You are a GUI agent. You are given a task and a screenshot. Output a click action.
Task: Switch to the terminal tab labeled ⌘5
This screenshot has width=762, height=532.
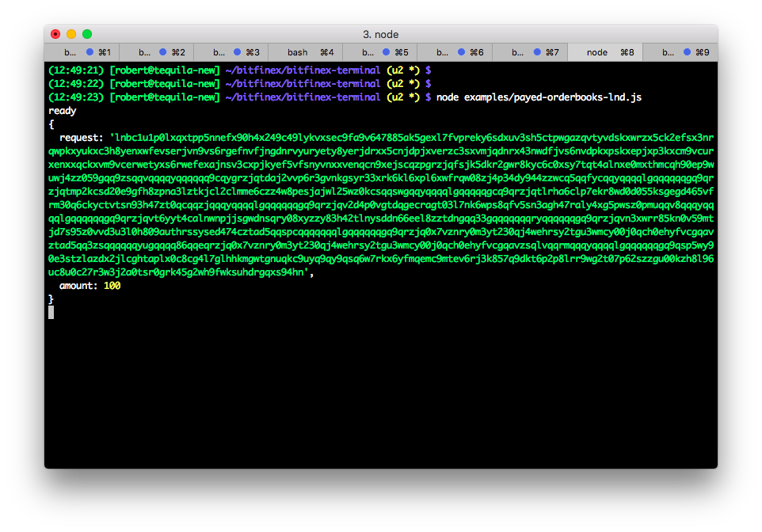click(x=380, y=52)
